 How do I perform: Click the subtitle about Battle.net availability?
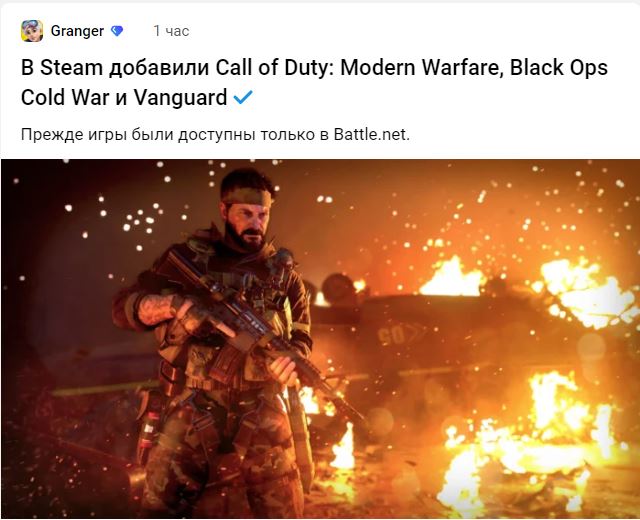pos(215,134)
